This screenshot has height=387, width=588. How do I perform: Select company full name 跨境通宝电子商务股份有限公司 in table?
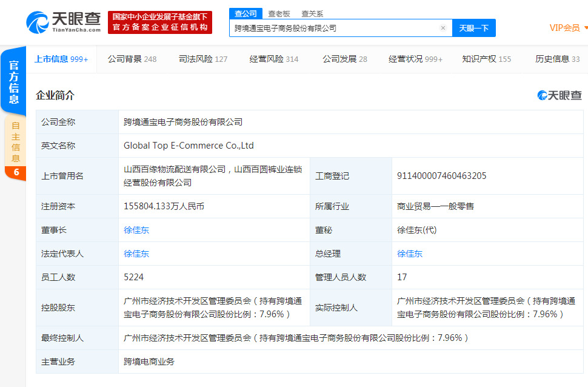(183, 122)
